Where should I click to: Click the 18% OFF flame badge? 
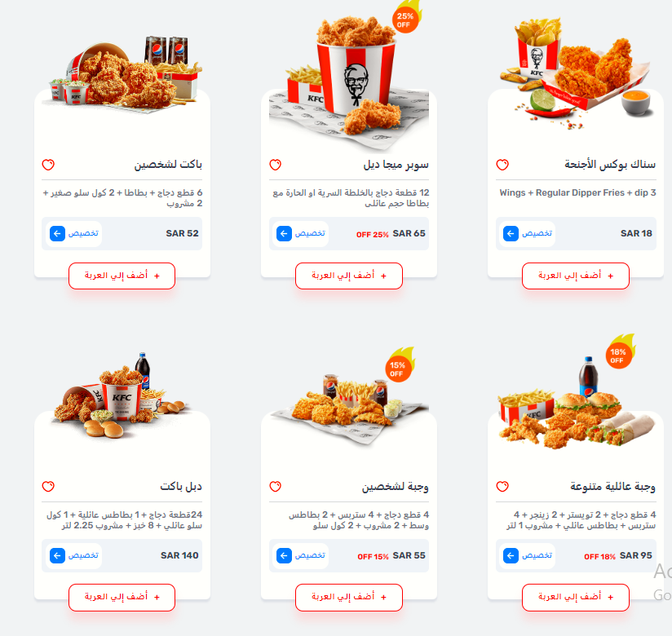(x=619, y=353)
